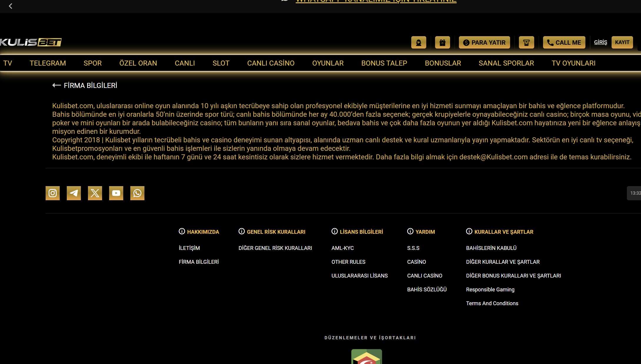Open the live support agent icon
This screenshot has width=641, height=364.
[x=419, y=43]
